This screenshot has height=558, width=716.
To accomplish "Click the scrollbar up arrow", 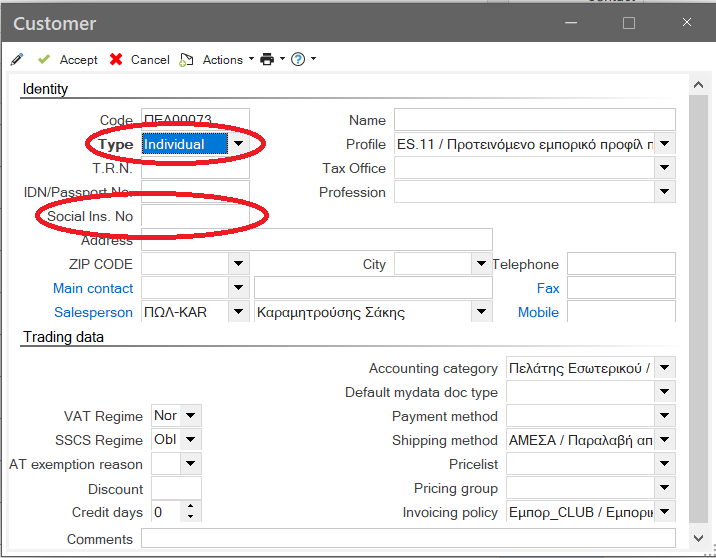I will (x=698, y=84).
